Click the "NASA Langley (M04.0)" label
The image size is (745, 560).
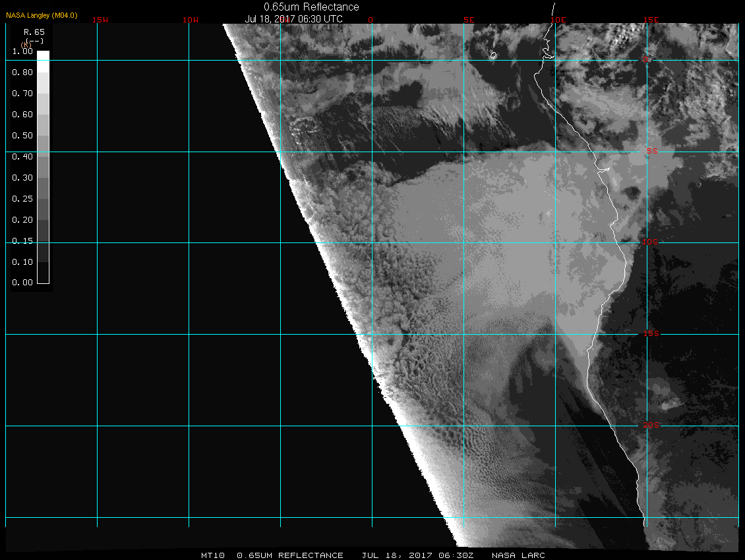[42, 15]
